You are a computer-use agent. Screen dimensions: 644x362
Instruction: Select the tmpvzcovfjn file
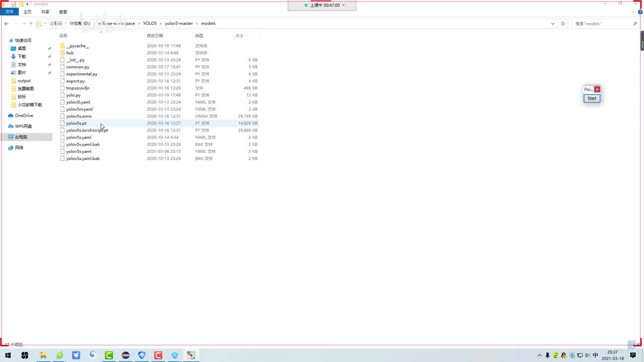(78, 88)
